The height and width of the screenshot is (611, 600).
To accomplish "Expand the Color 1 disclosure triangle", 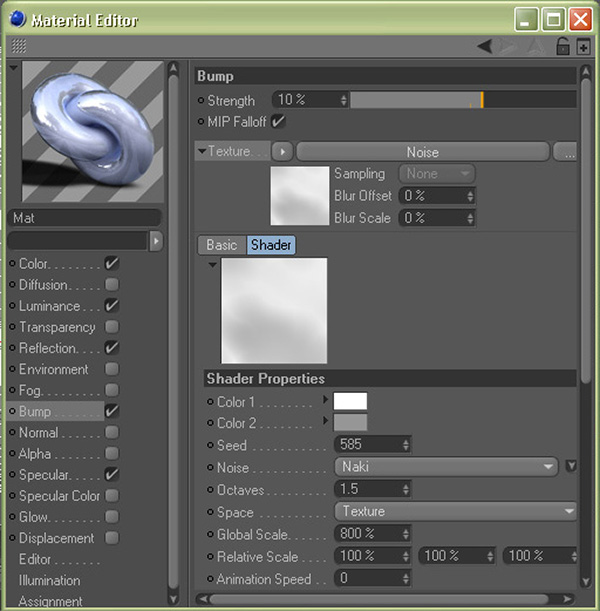I will click(324, 401).
